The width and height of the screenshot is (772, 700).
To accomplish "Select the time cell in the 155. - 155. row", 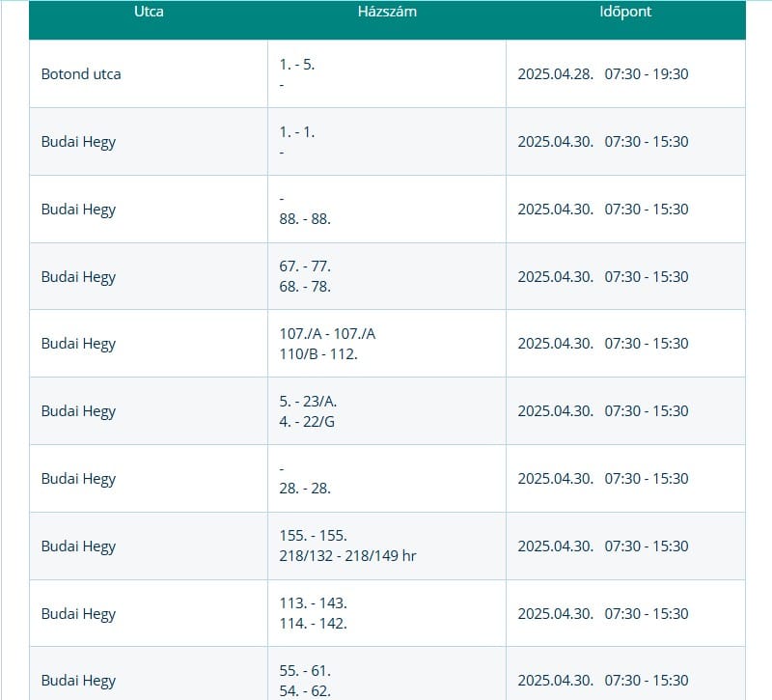I will click(x=602, y=546).
